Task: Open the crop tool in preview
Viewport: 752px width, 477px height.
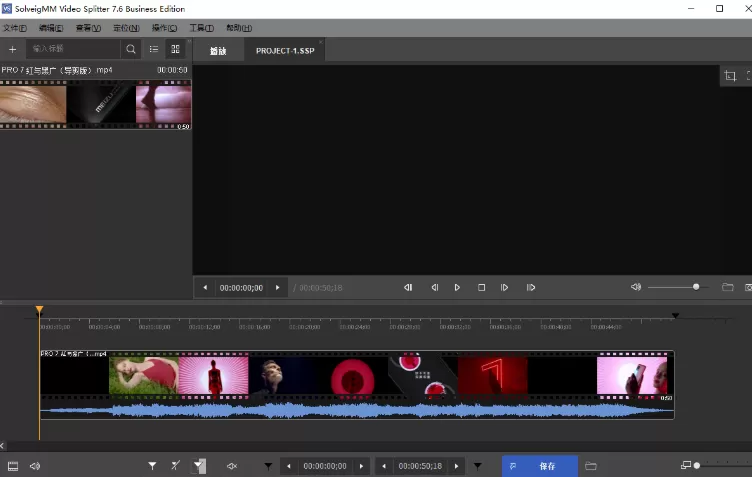Action: [x=730, y=76]
